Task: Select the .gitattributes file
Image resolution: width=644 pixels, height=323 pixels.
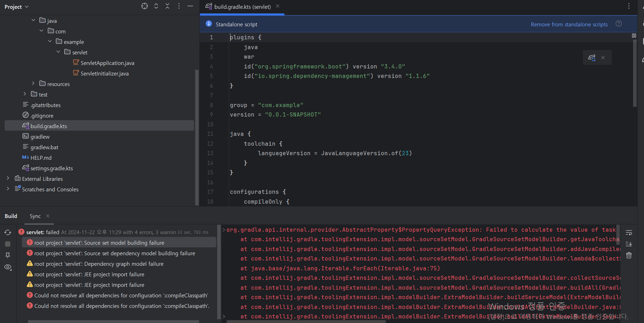Action: [45, 105]
